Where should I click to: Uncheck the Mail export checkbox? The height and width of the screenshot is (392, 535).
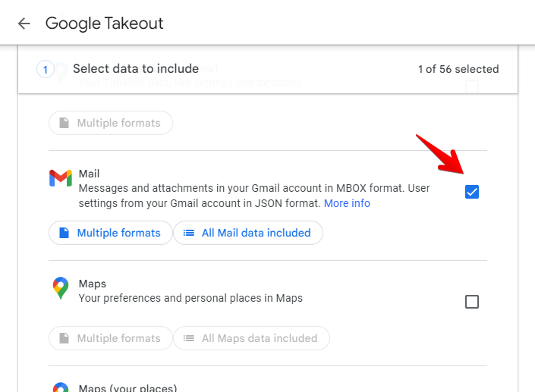pyautogui.click(x=472, y=192)
